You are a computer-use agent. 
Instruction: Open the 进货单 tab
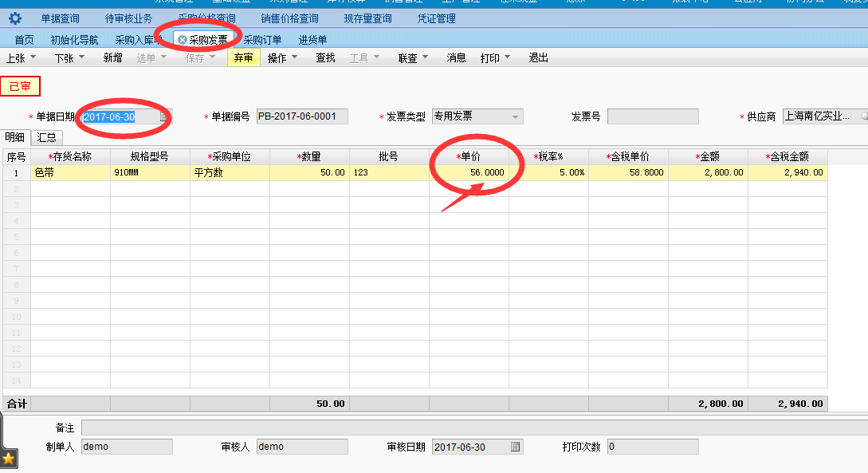coord(312,39)
